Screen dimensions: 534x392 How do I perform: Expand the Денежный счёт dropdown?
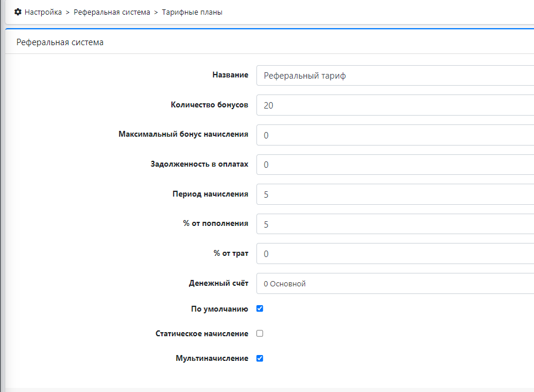[394, 283]
